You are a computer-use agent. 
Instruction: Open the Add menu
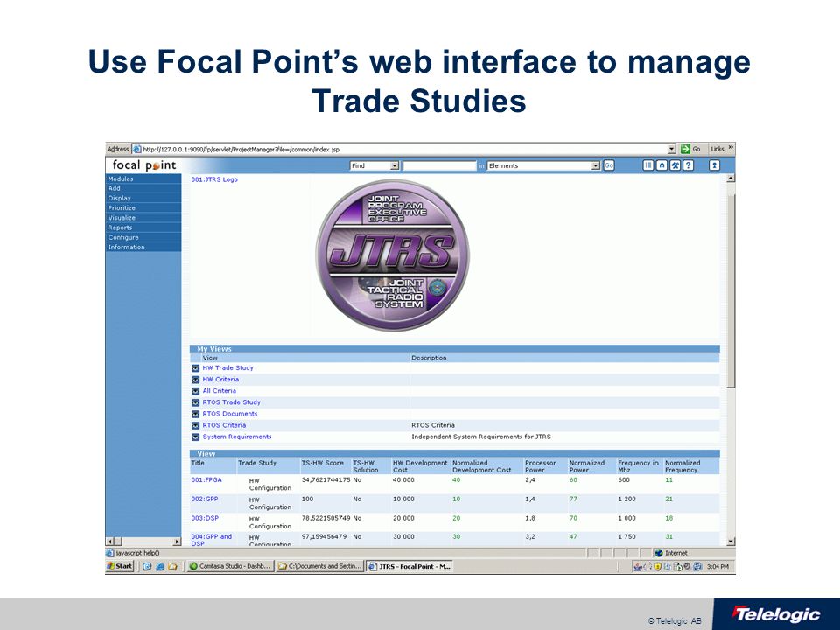tap(143, 189)
